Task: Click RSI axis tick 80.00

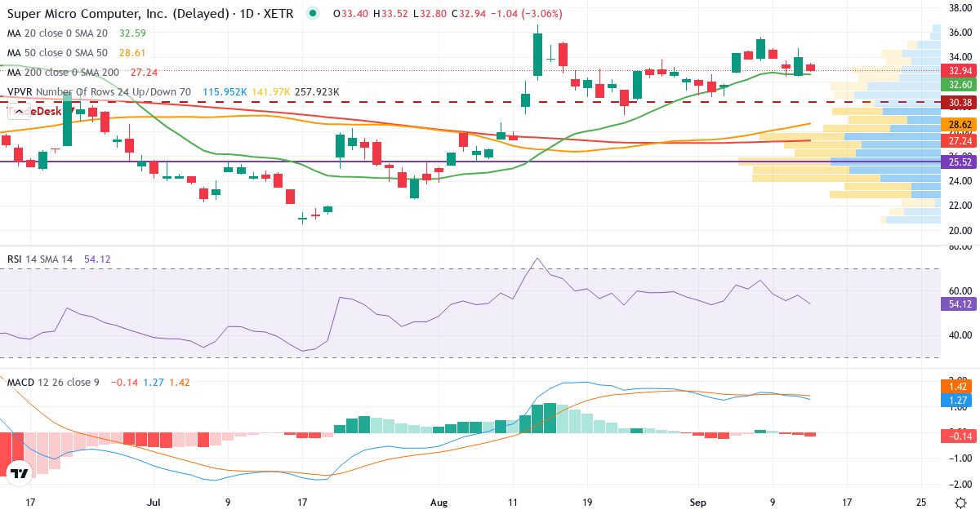Action: tap(959, 246)
